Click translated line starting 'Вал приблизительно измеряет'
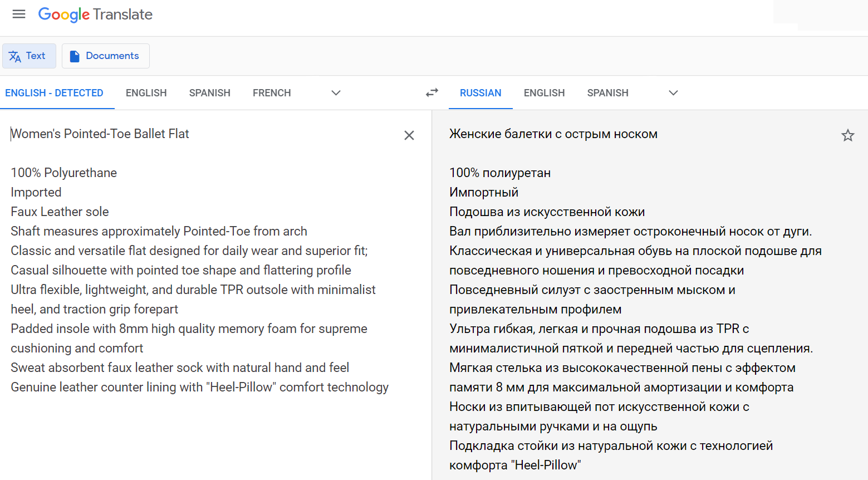Screen dimensions: 868x480 [x=631, y=232]
